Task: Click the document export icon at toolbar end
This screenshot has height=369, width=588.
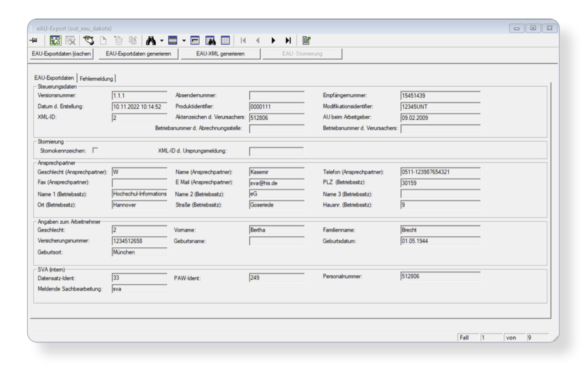Action: click(306, 41)
